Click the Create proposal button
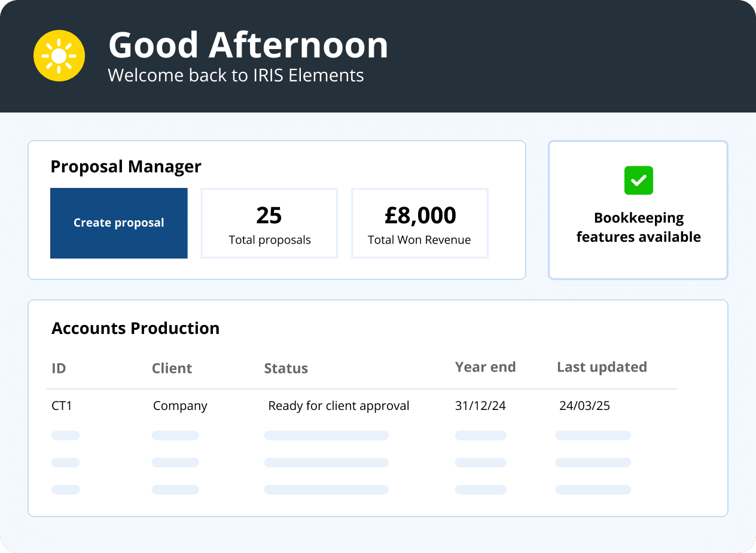This screenshot has width=756, height=553. click(118, 223)
